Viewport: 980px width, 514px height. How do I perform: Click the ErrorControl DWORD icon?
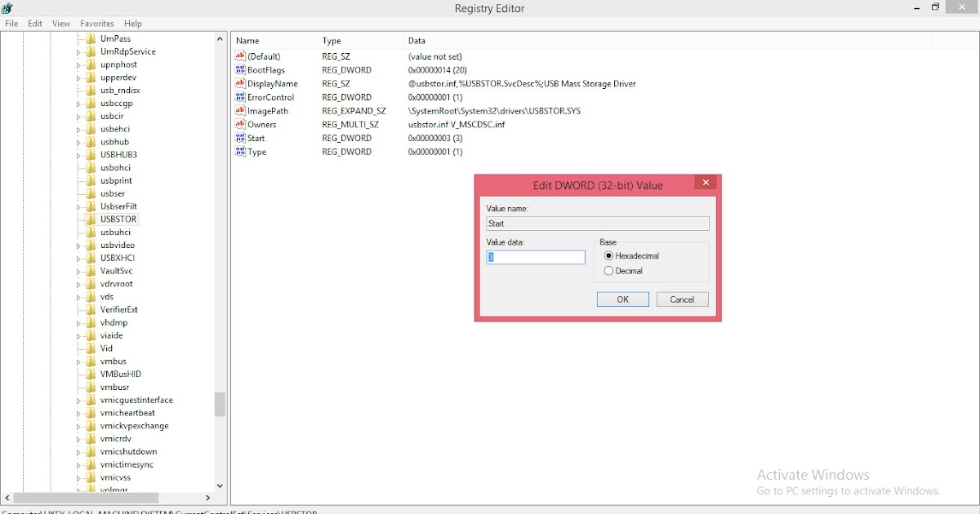click(239, 97)
